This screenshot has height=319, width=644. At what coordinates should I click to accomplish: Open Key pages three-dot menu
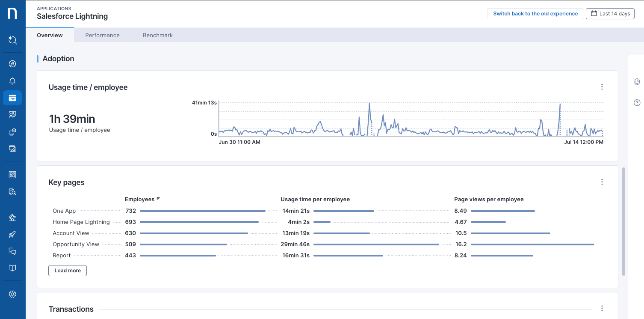click(602, 182)
